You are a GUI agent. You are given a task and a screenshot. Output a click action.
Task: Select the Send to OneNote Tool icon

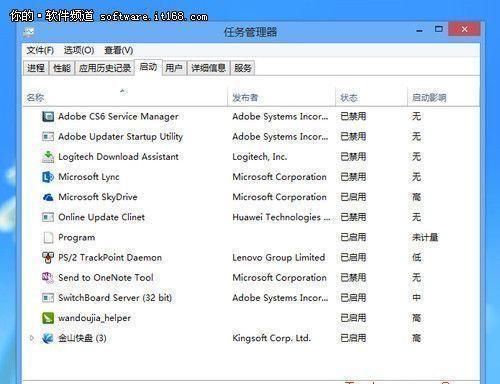coord(48,278)
